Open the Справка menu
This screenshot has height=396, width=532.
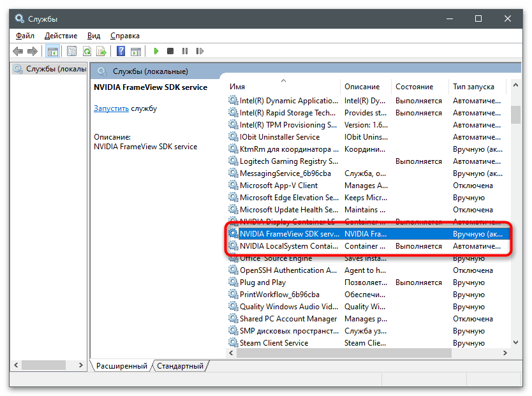[x=125, y=36]
